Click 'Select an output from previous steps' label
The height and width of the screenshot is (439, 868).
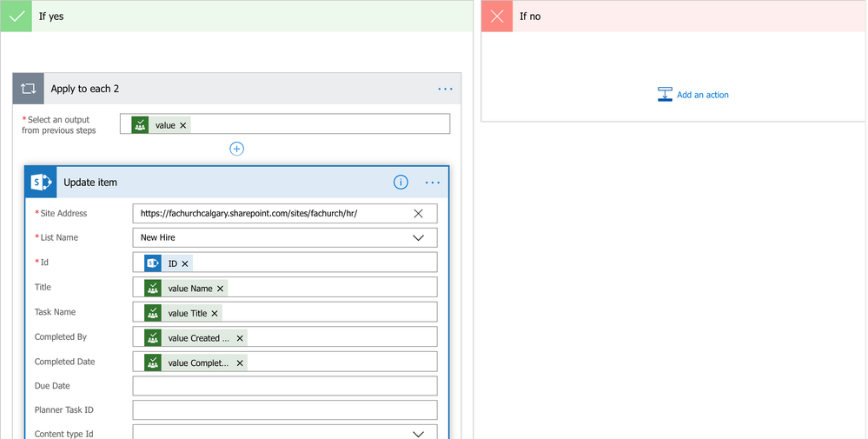(59, 125)
